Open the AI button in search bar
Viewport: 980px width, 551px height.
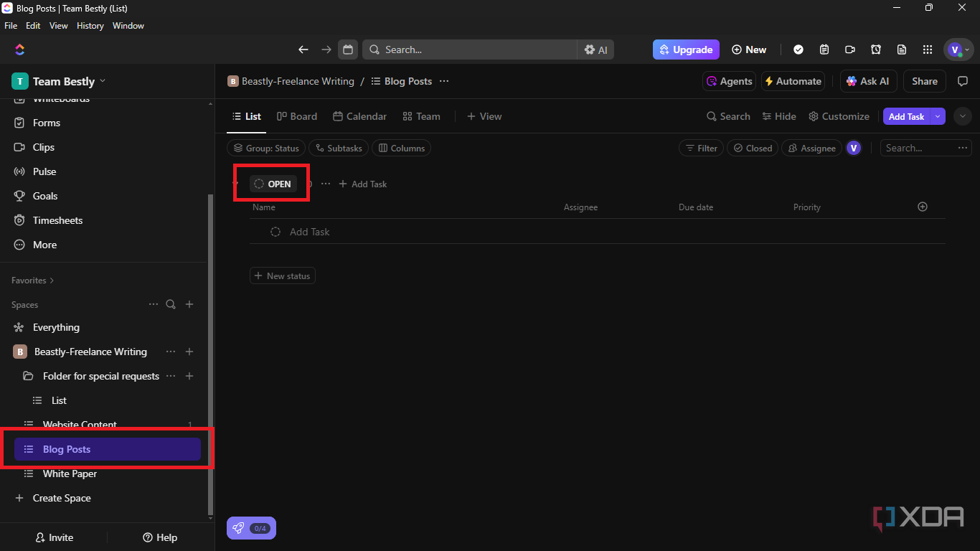point(595,50)
